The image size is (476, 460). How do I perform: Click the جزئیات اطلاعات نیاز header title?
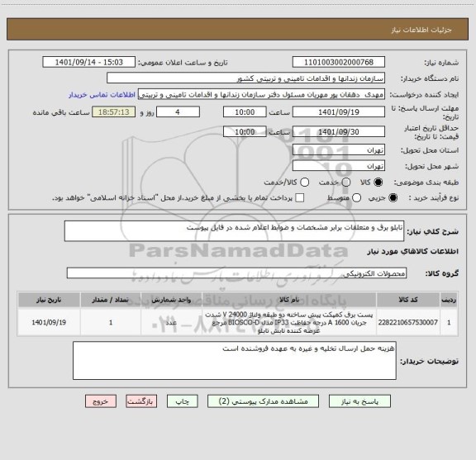[421, 30]
